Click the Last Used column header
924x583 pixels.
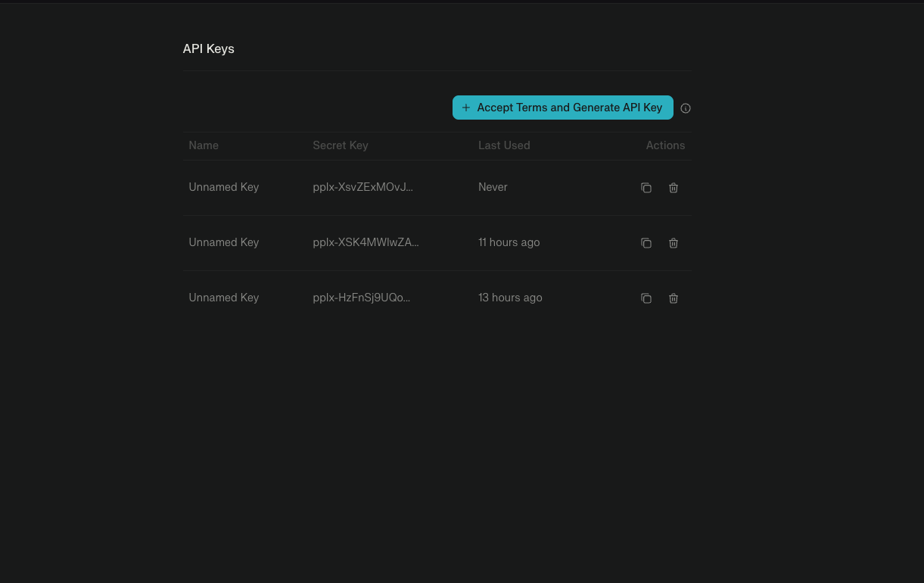click(504, 145)
